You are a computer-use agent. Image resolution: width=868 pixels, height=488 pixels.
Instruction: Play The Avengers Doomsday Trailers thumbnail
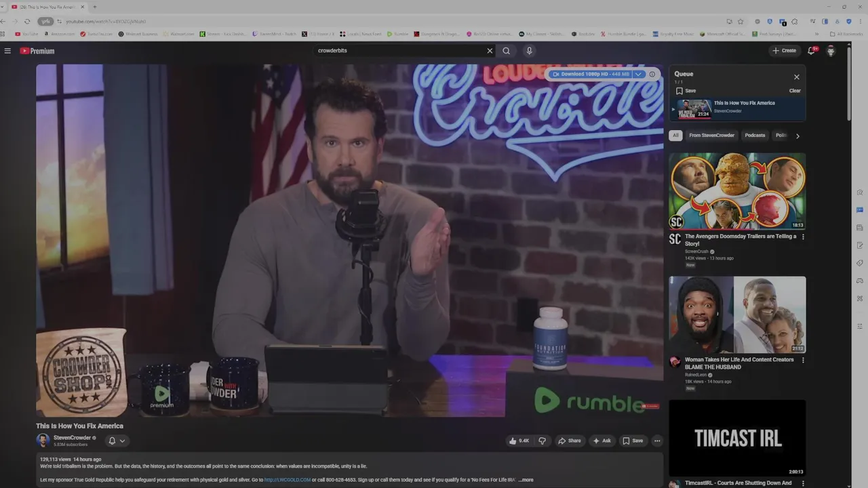click(737, 191)
